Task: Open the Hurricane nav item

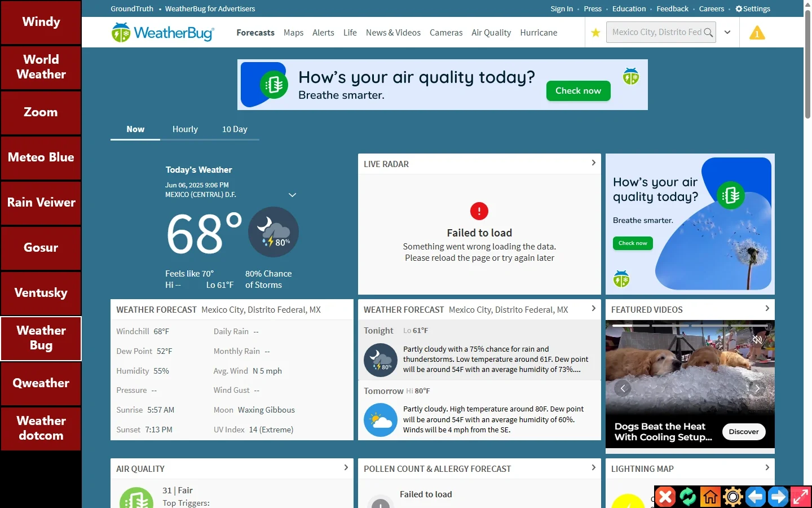Action: [x=539, y=33]
